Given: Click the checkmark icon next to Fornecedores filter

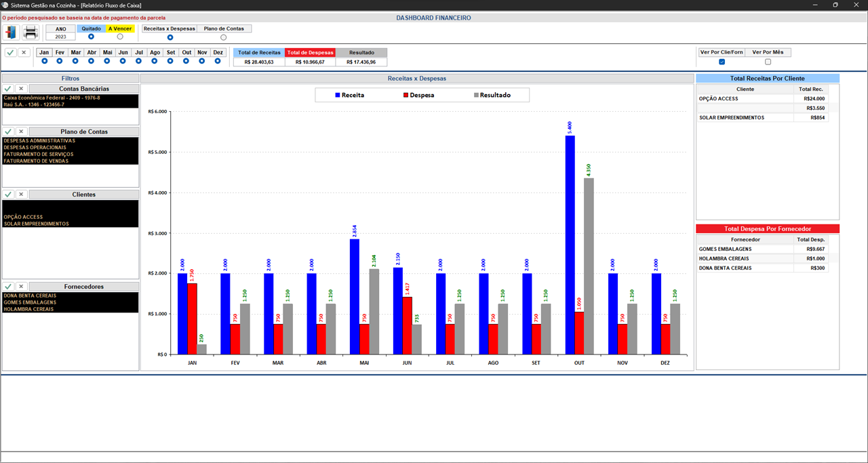Looking at the screenshot, I should (8, 287).
